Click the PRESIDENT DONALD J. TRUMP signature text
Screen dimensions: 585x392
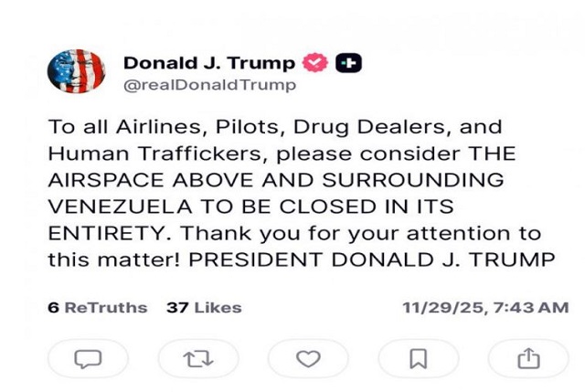click(x=370, y=259)
